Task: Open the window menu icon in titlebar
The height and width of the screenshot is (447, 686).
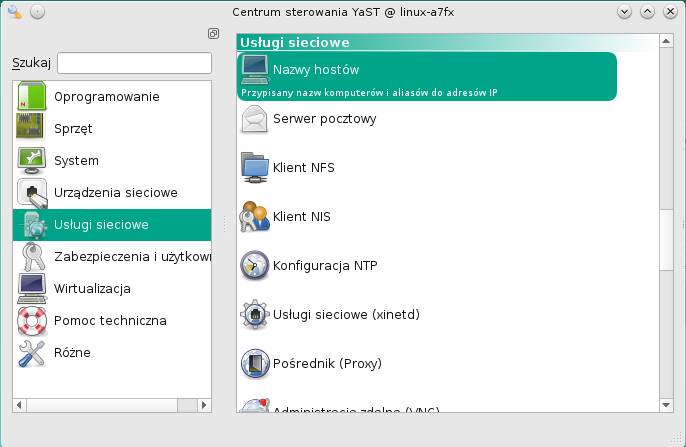Action: (x=14, y=12)
